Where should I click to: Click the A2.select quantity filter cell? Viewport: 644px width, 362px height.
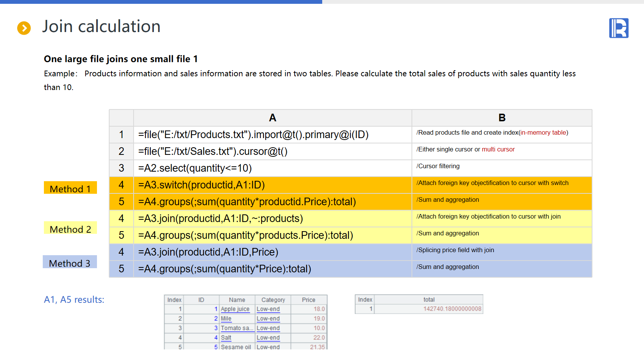coord(272,168)
